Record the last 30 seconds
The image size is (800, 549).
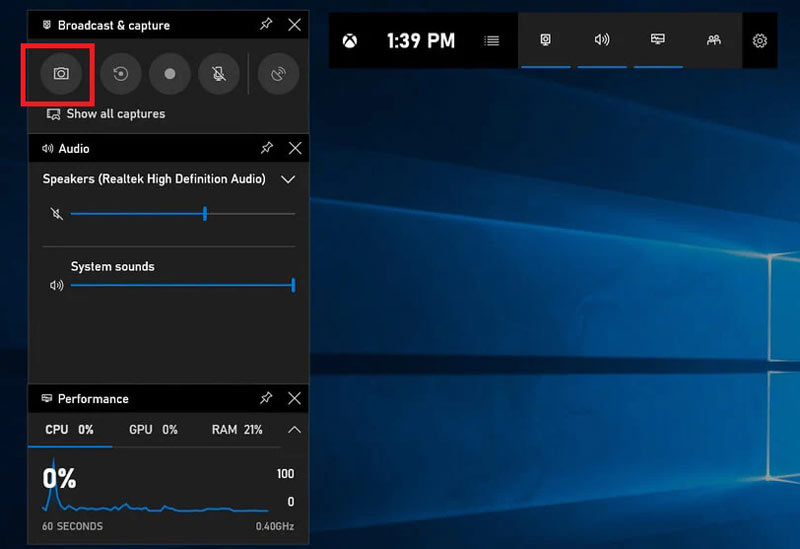click(x=120, y=74)
